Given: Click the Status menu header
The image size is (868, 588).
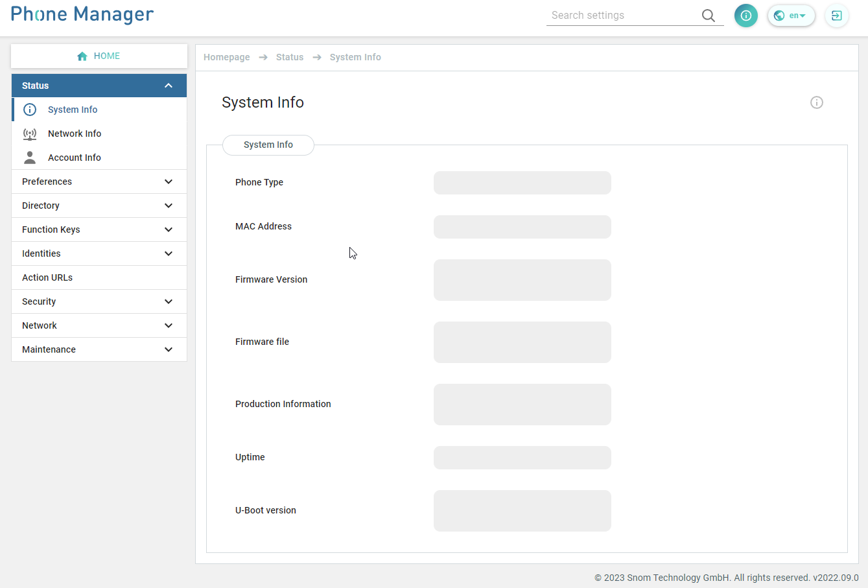Looking at the screenshot, I should point(99,86).
